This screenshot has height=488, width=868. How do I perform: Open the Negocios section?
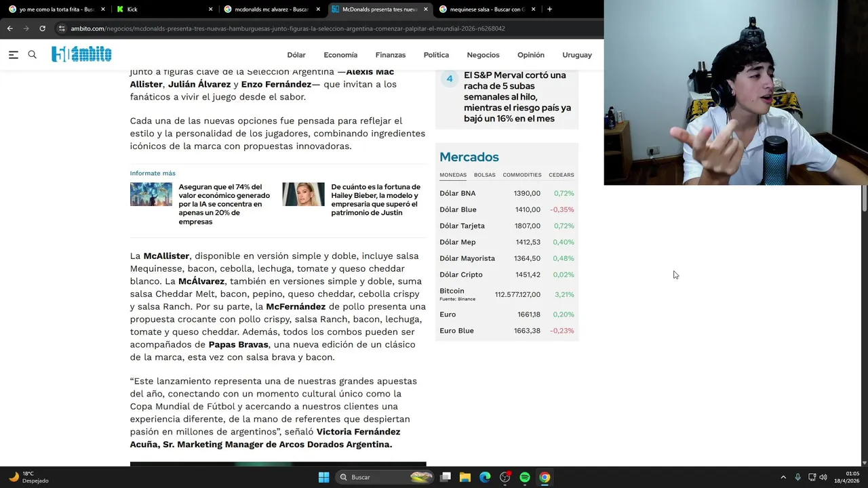pos(483,55)
